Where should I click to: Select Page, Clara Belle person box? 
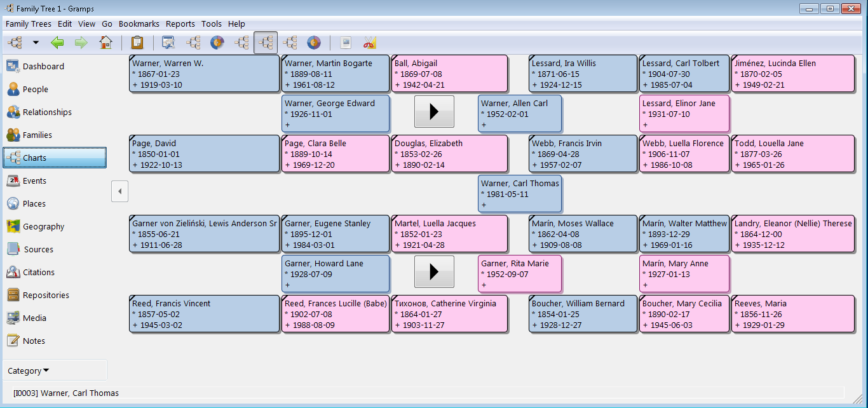(335, 154)
